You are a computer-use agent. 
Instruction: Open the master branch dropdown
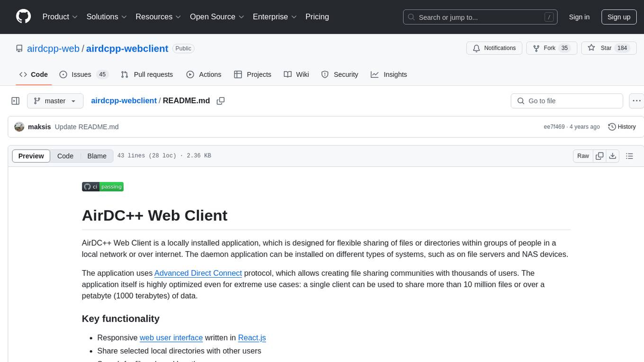point(55,101)
